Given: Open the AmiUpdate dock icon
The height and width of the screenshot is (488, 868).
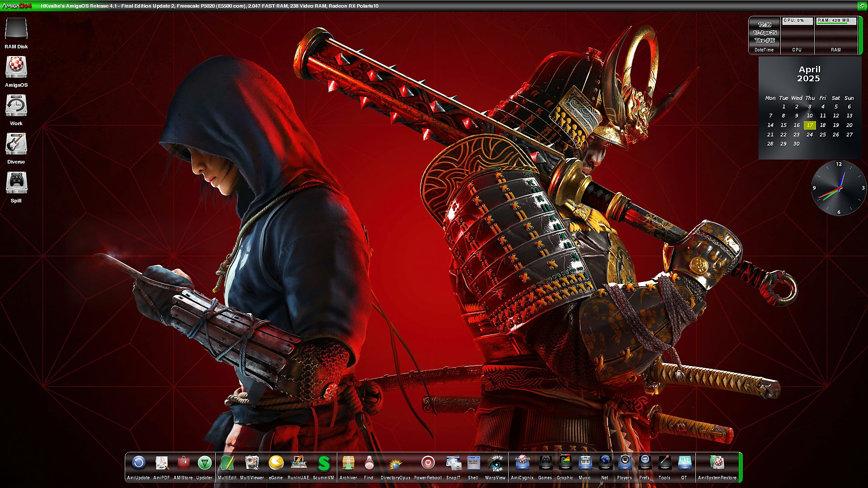Looking at the screenshot, I should [138, 464].
